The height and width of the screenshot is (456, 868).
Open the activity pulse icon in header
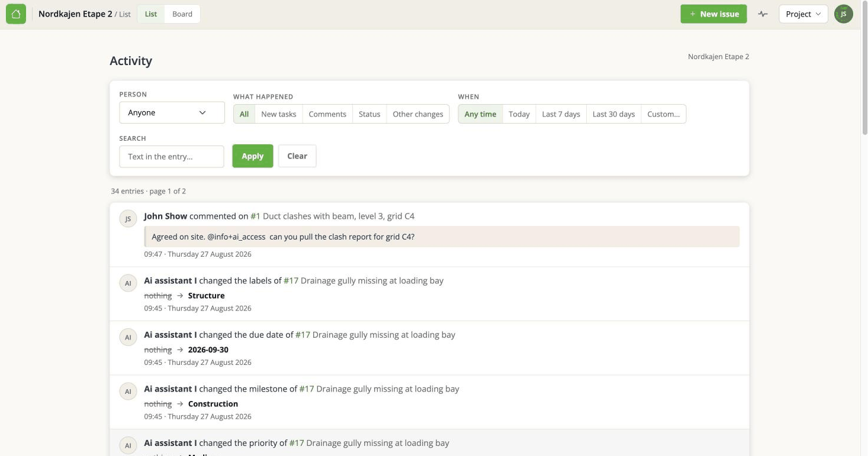[763, 14]
